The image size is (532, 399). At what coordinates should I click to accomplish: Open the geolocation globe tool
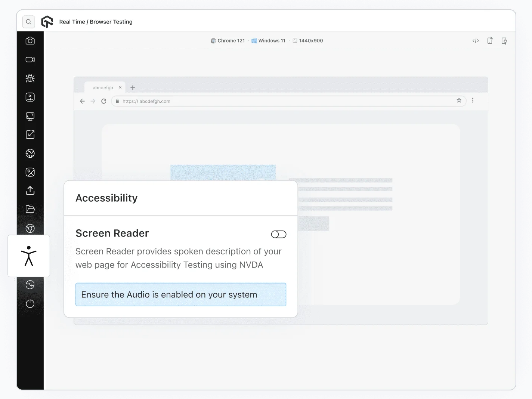pos(30,153)
